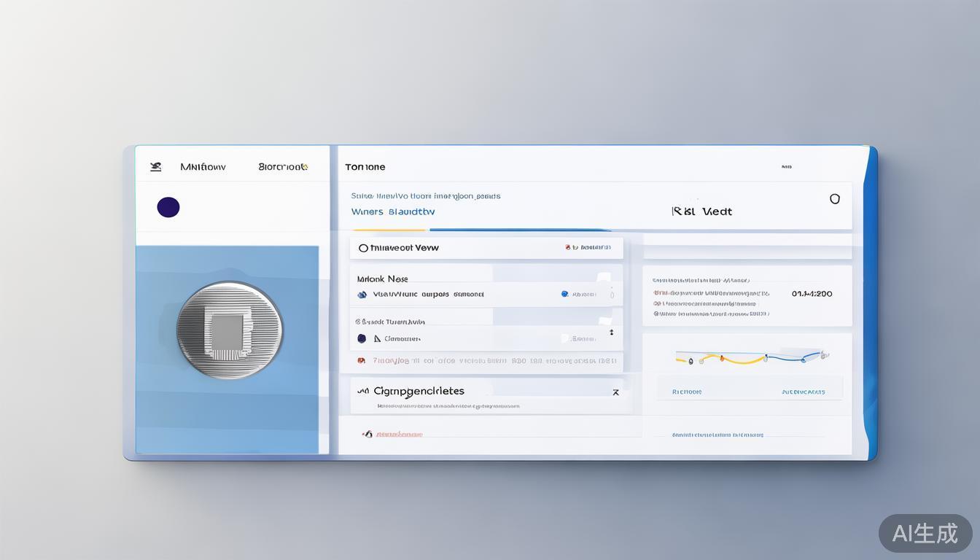Click the app logo icon in the top-left header
The image size is (980, 560).
[155, 167]
